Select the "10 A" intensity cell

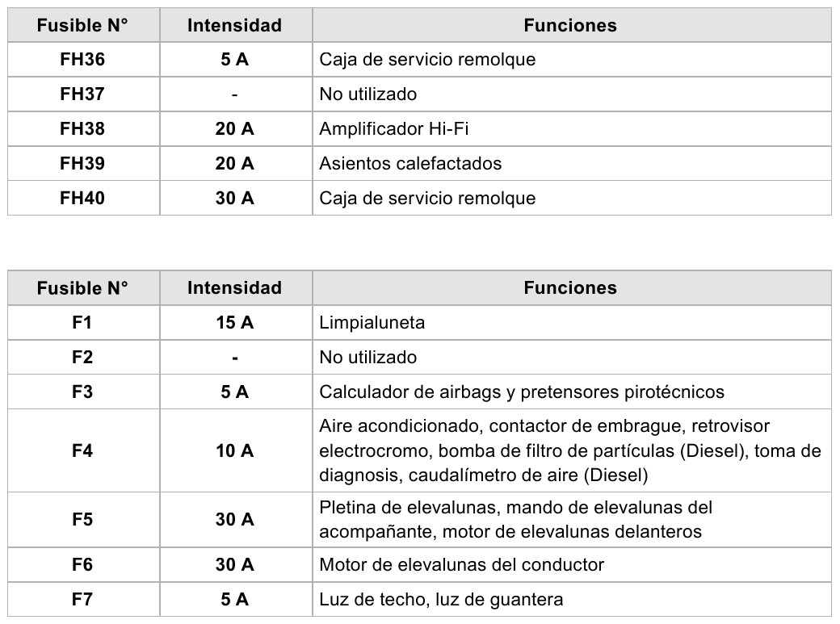[x=234, y=450]
